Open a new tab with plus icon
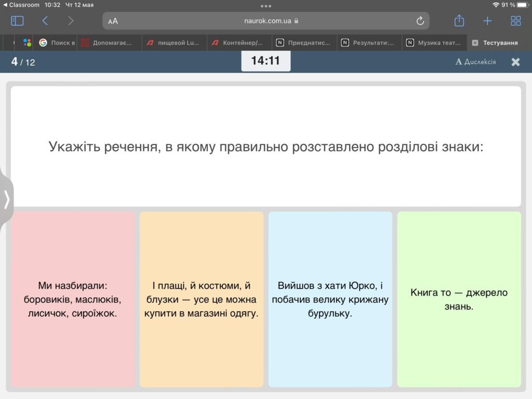The image size is (532, 399). tap(487, 21)
